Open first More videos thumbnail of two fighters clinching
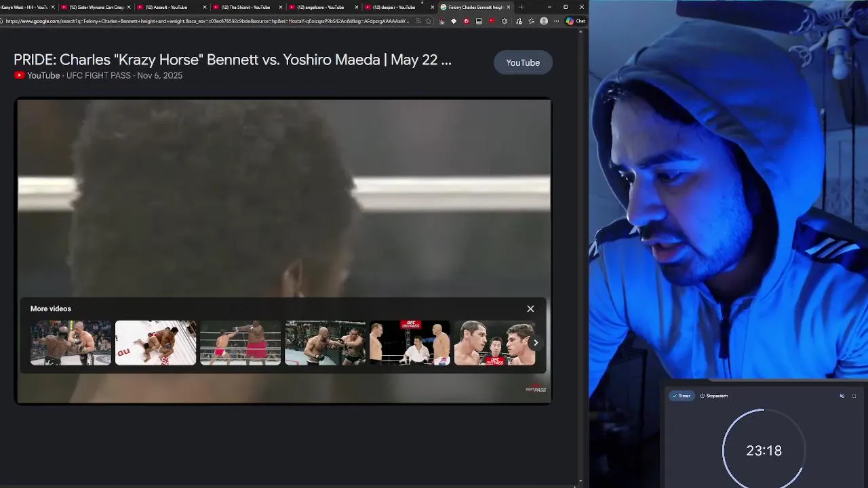868x488 pixels. tap(71, 343)
